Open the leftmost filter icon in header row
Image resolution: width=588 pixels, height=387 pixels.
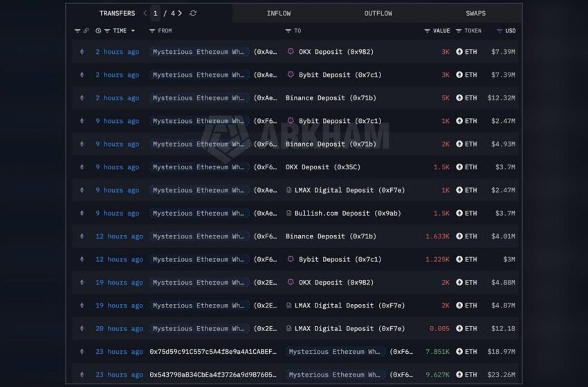pos(77,30)
